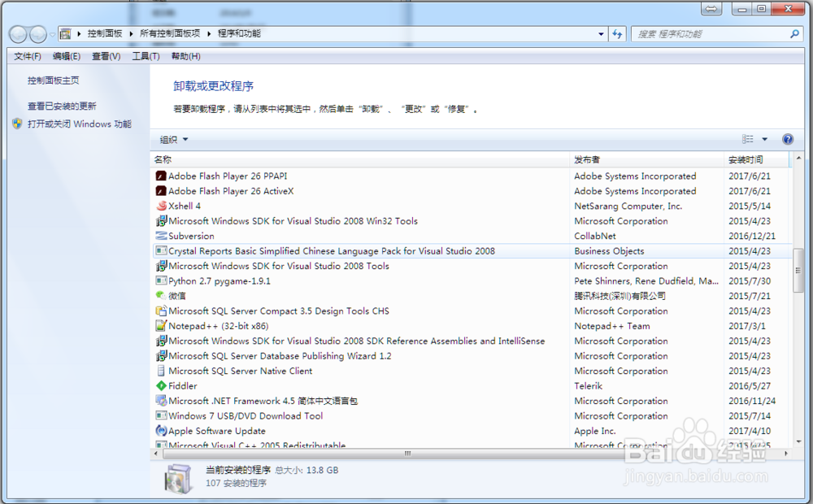813x504 pixels.
Task: Open the 查看(V) menu
Action: click(107, 56)
